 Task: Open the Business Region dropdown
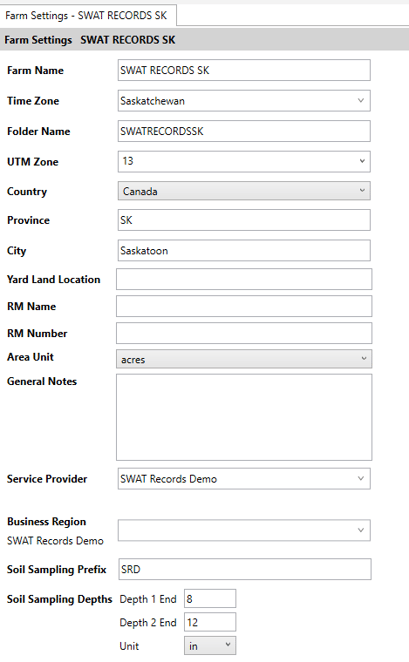click(244, 530)
